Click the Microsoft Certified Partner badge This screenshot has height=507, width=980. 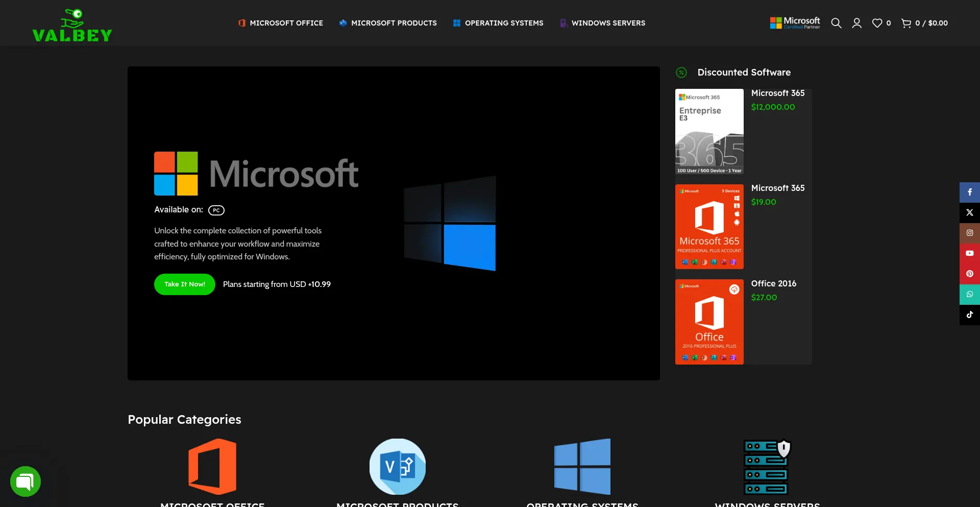tap(795, 23)
